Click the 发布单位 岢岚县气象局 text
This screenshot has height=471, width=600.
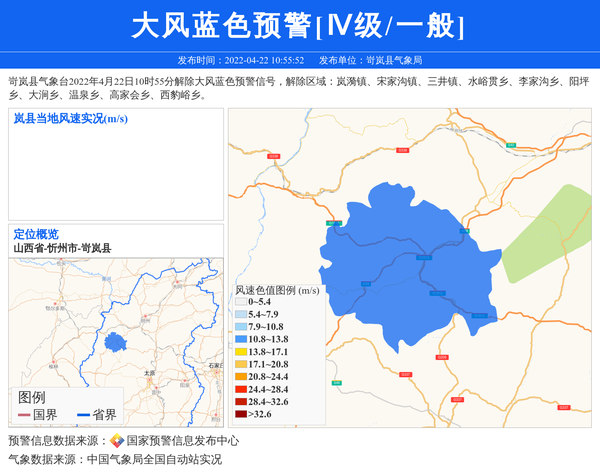(x=379, y=60)
